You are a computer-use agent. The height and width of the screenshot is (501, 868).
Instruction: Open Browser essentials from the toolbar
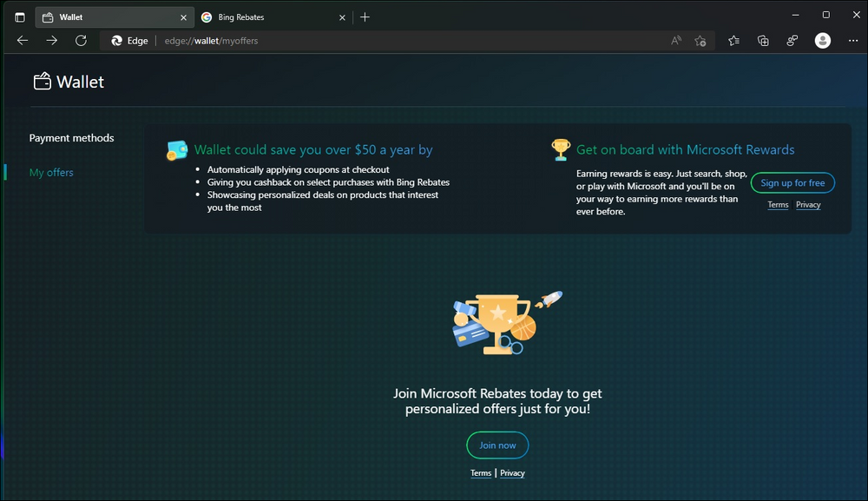click(792, 40)
